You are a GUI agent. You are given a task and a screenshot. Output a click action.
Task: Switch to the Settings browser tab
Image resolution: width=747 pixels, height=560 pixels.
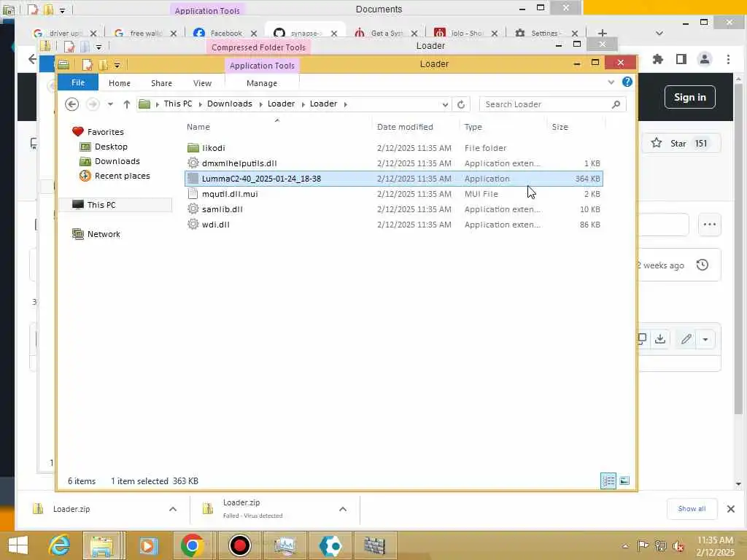coord(546,33)
